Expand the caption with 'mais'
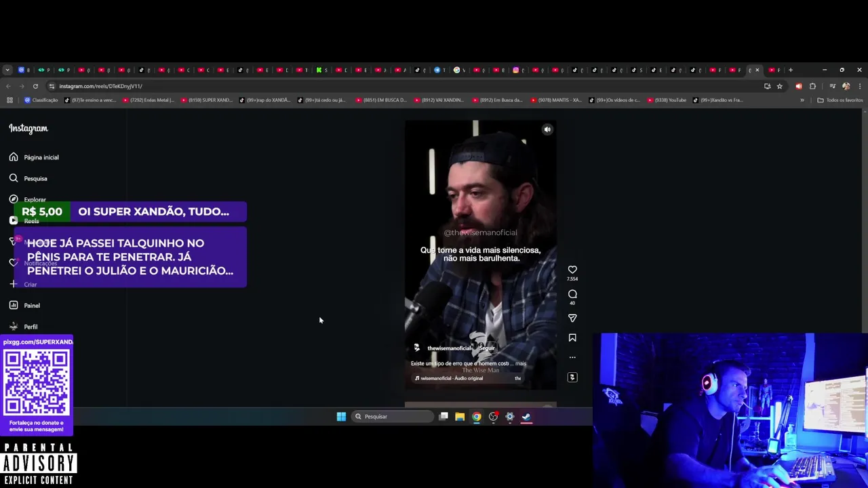Viewport: 868px width, 488px height. [521, 363]
